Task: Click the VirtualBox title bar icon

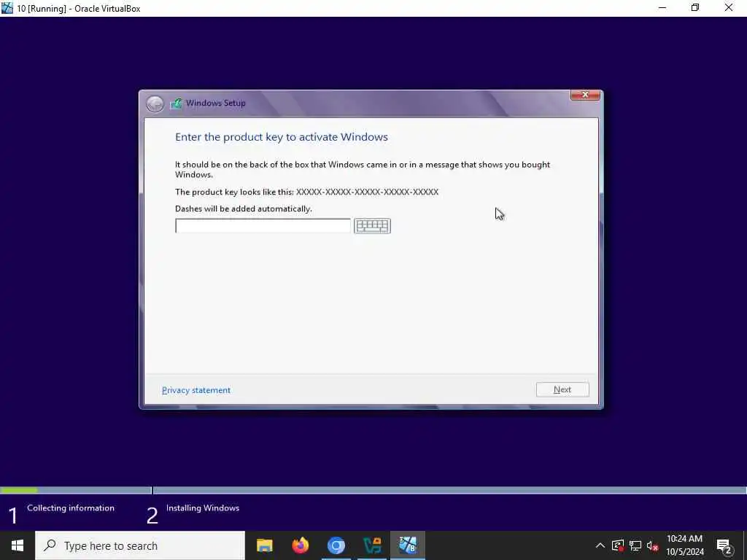Action: (7, 8)
